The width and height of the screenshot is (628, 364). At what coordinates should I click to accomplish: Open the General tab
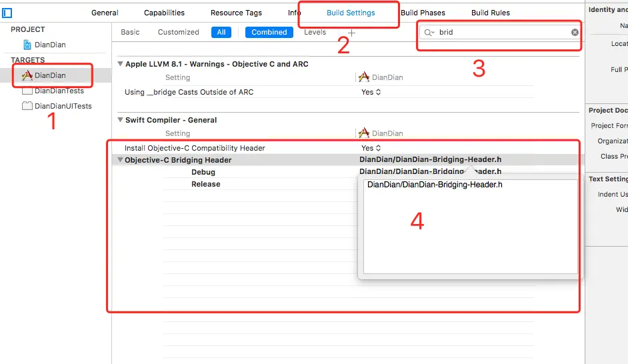point(105,13)
